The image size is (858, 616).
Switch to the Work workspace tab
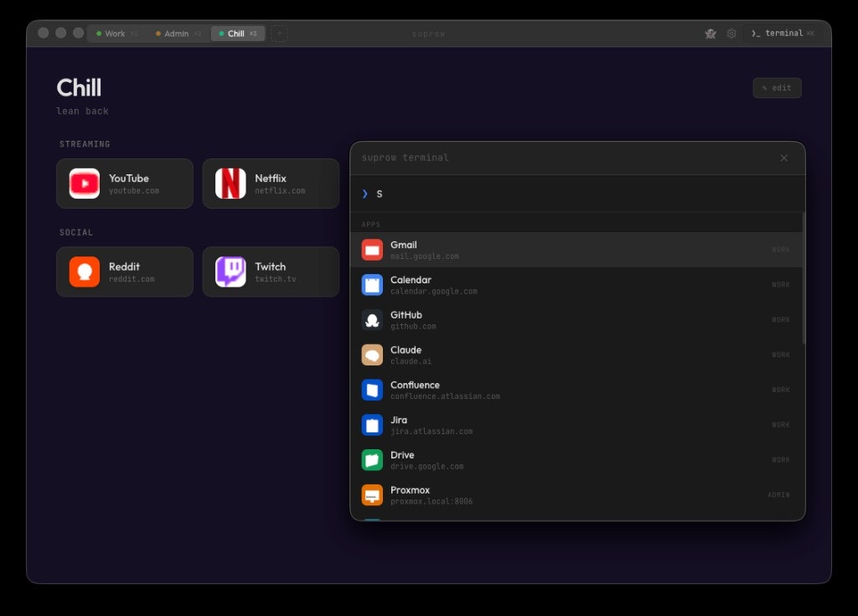point(113,34)
